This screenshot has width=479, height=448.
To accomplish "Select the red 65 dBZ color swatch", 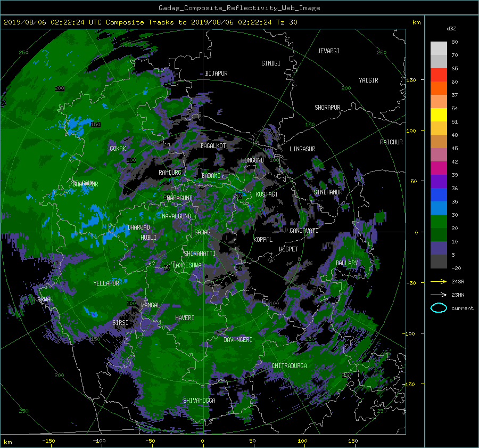I will [x=439, y=75].
